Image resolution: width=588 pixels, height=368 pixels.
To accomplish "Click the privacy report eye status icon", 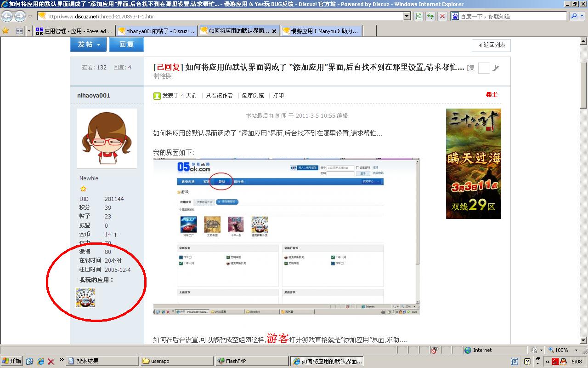I will (435, 350).
